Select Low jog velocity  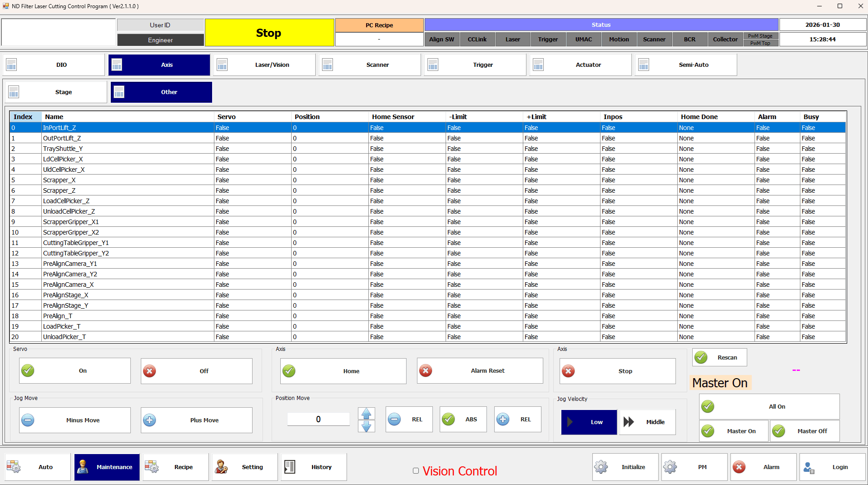[589, 422]
